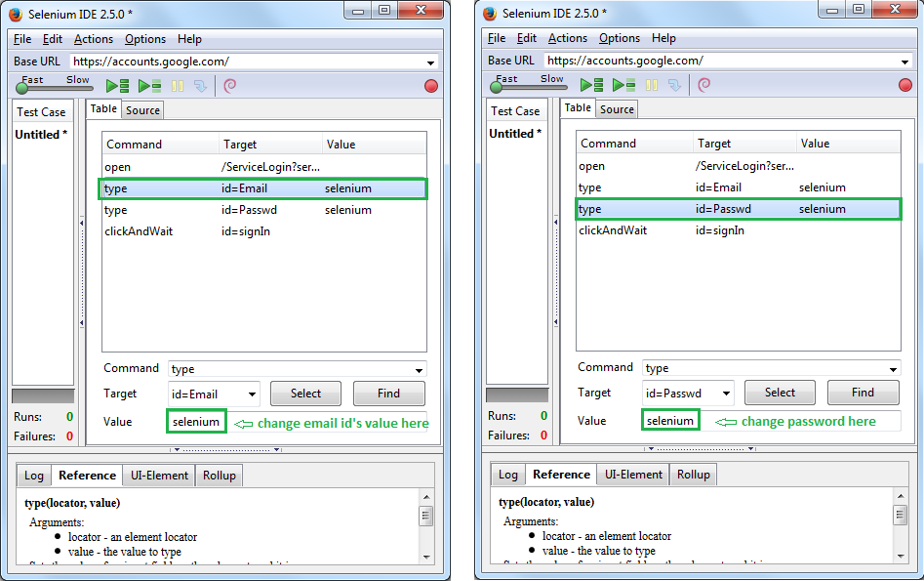Viewport: 924px width, 581px height.
Task: Open UI-Element tab in right window
Action: 633,475
